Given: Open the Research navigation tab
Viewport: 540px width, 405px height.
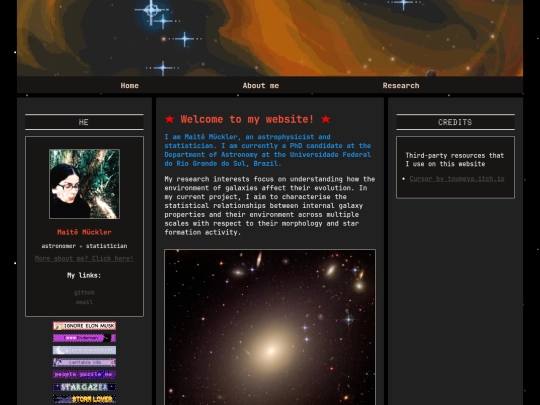Looking at the screenshot, I should (401, 85).
